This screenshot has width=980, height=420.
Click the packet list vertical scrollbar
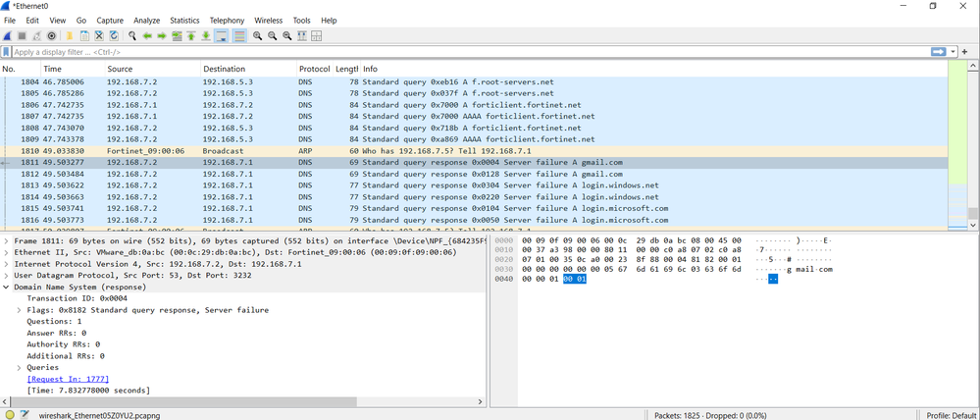click(x=972, y=147)
